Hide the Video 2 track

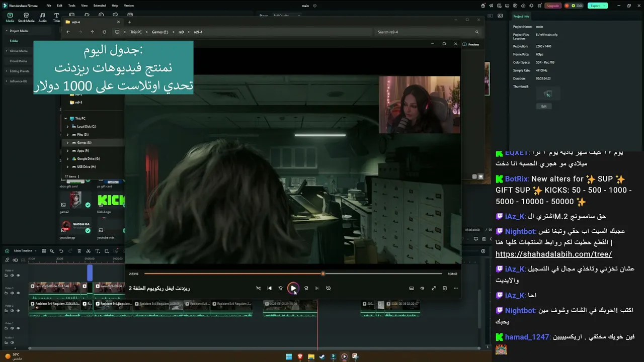point(19,311)
